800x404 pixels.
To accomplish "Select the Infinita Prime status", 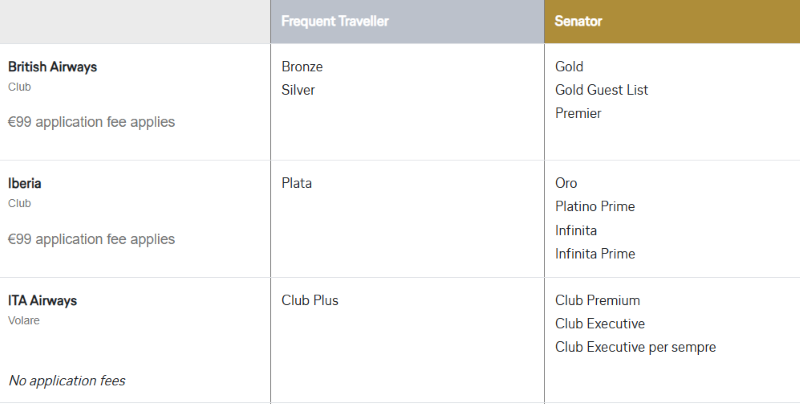I will pyautogui.click(x=595, y=254).
